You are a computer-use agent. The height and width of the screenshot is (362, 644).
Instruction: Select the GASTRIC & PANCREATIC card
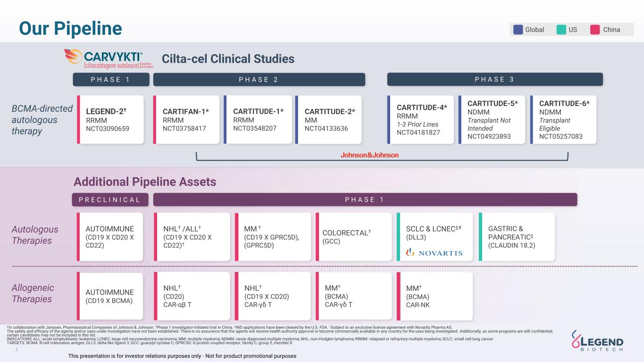[x=517, y=237]
